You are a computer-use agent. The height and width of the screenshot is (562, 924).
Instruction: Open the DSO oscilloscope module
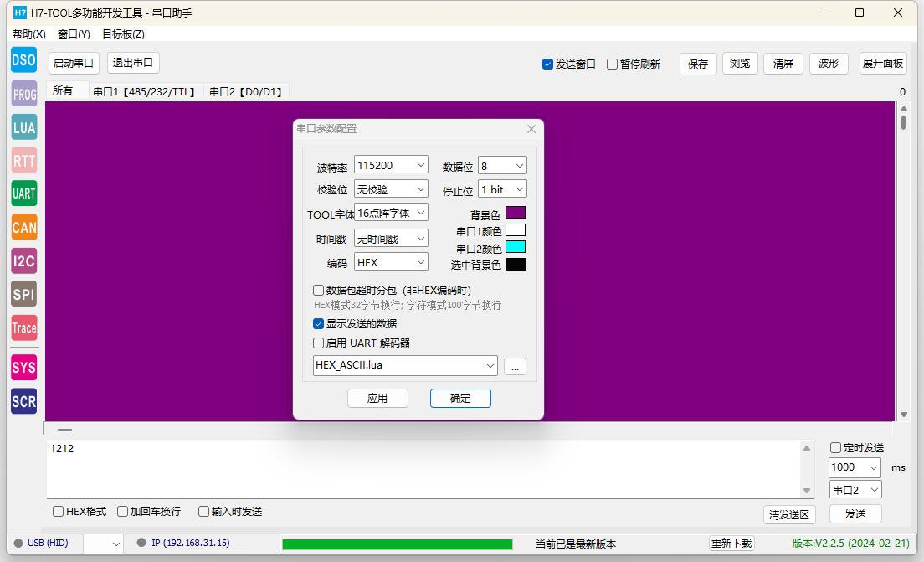point(24,59)
